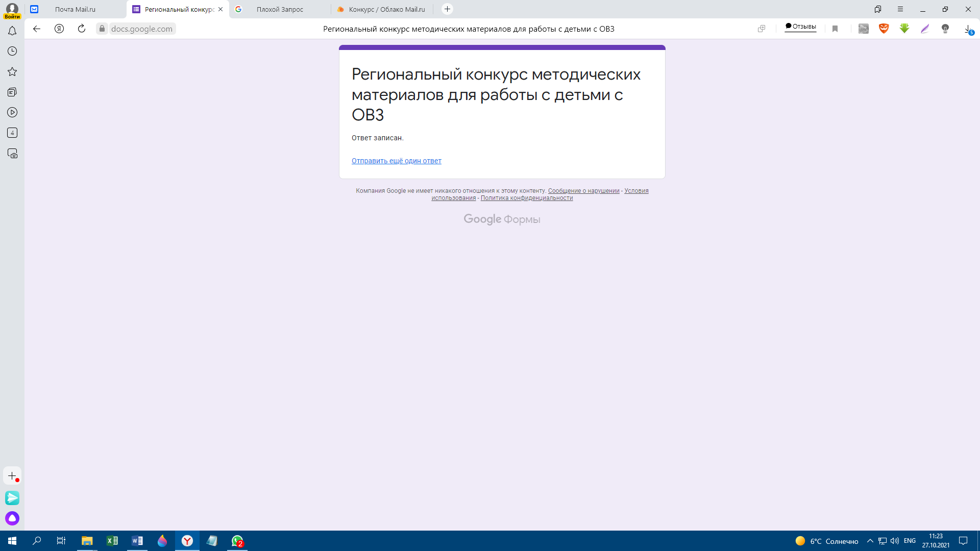Open the downloads arrow icon

[x=968, y=29]
